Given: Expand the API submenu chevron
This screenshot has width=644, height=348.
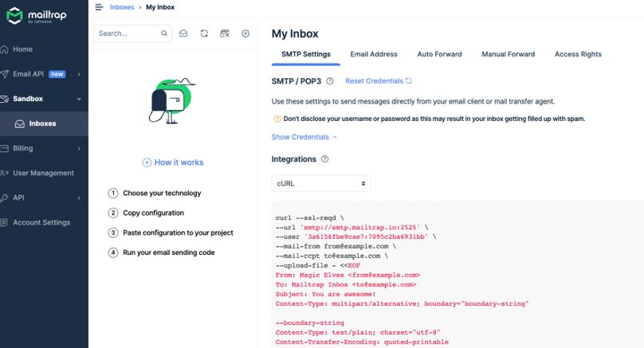Looking at the screenshot, I should [x=78, y=197].
